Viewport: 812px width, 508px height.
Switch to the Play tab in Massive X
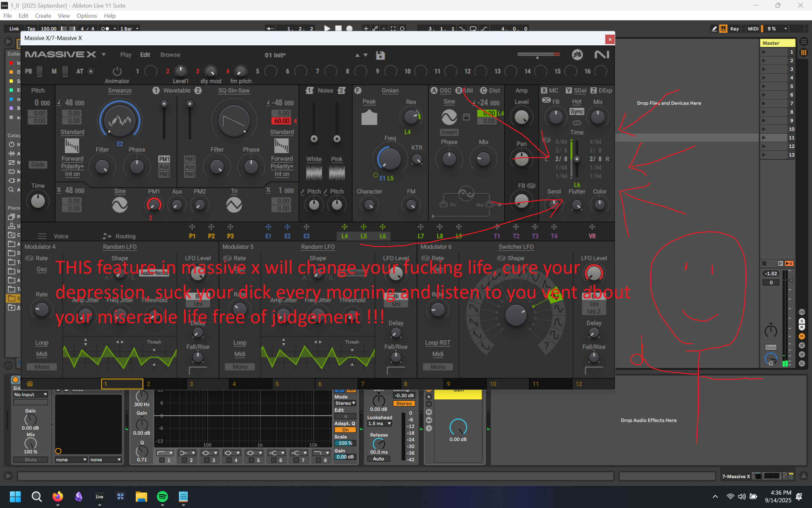click(x=126, y=55)
